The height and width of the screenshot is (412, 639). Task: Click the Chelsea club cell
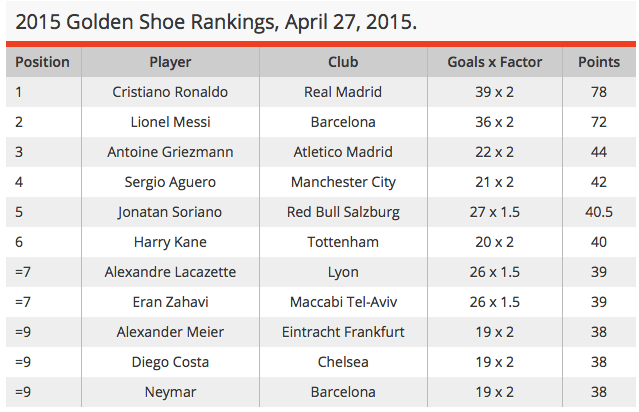343,362
